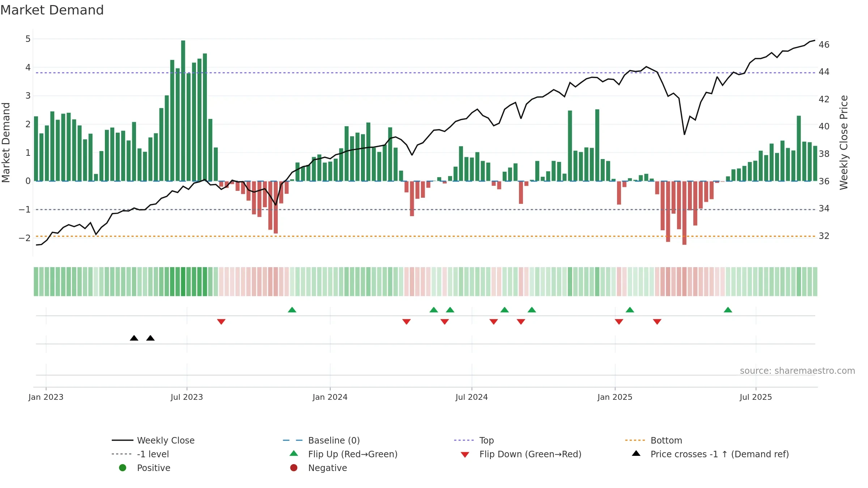
Task: Click right axis price 36
Action: coord(824,181)
